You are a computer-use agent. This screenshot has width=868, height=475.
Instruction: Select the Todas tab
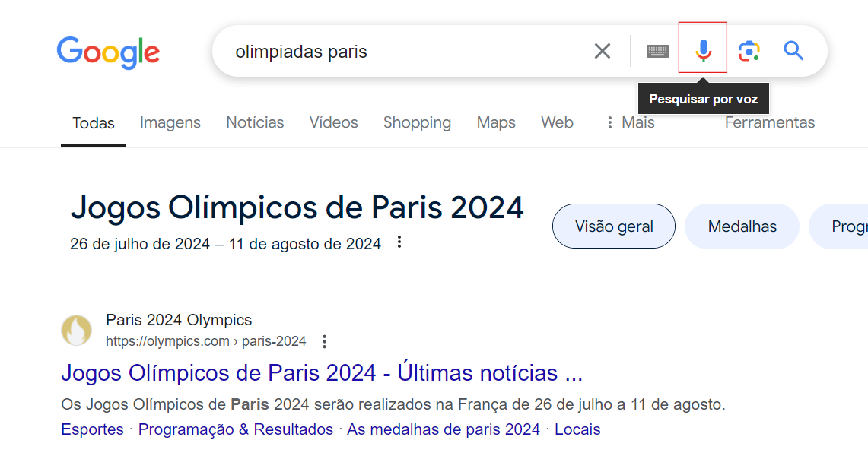(x=94, y=123)
